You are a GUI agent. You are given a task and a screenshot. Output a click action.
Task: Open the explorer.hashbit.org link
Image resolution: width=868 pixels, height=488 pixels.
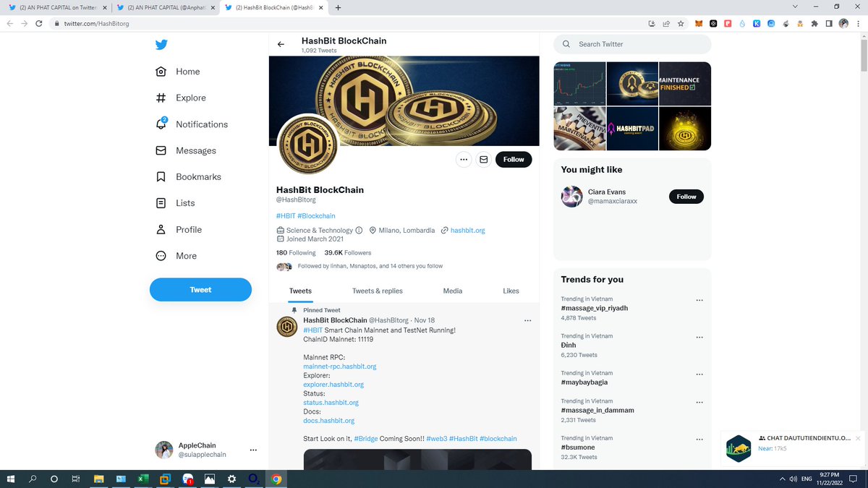[x=333, y=385]
